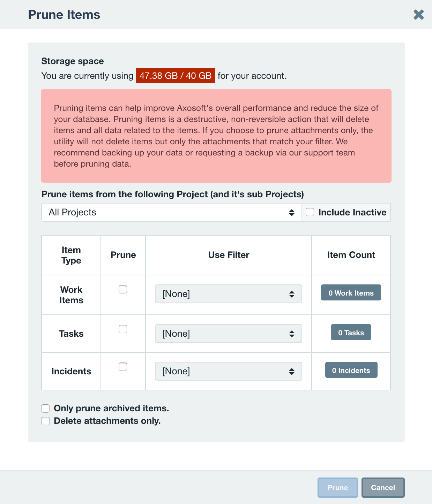Open the Incidents filter dropdown
This screenshot has width=432, height=504.
[x=229, y=371]
